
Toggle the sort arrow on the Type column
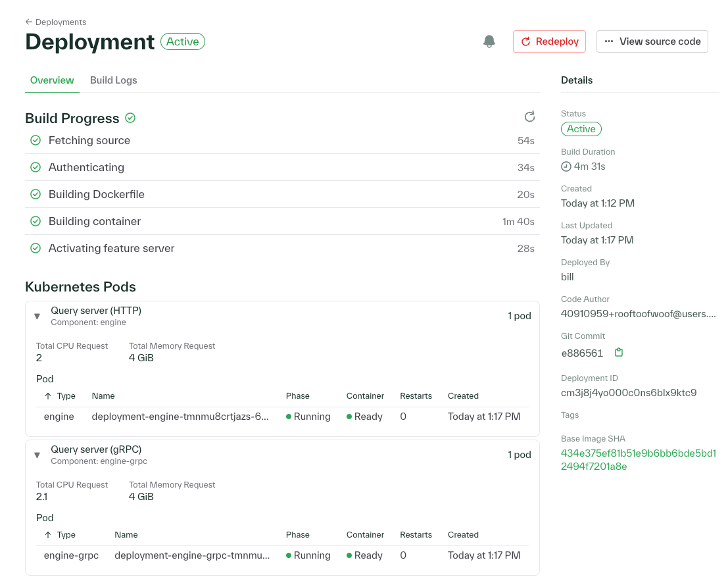49,395
